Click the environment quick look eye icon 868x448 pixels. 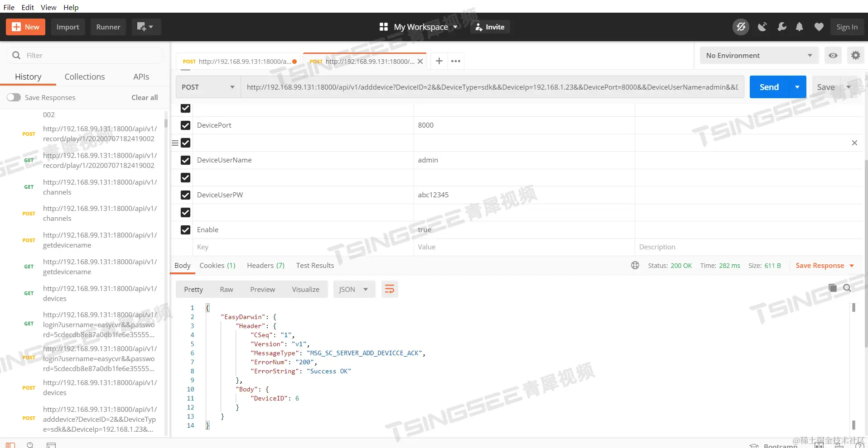pos(833,55)
